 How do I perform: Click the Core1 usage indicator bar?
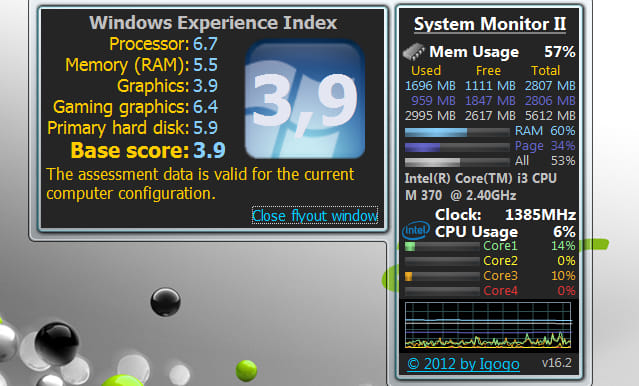442,246
